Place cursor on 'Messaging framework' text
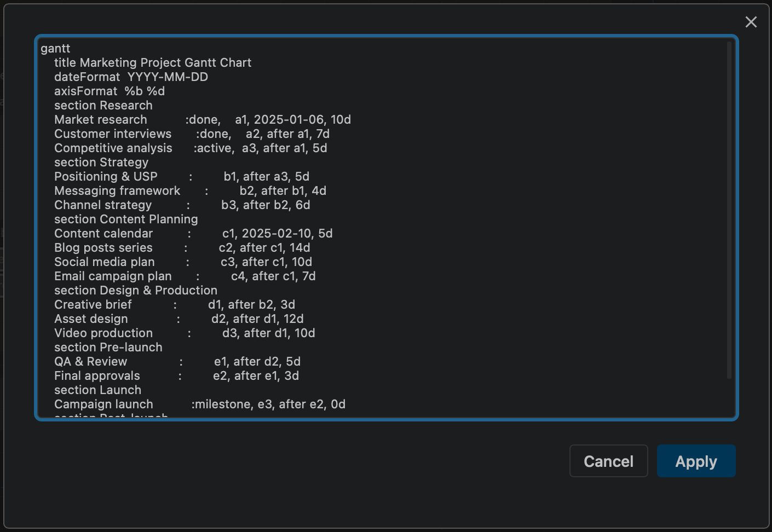This screenshot has height=532, width=772. click(x=117, y=191)
